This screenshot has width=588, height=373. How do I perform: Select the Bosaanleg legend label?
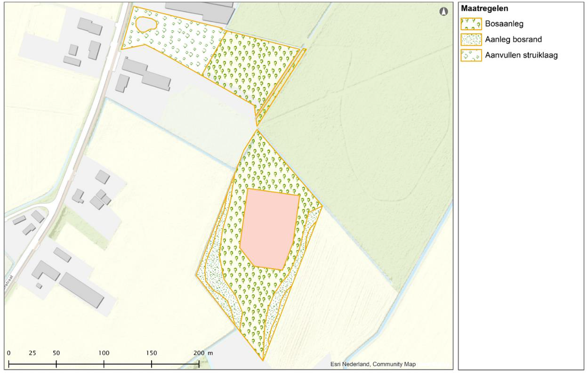click(x=504, y=24)
